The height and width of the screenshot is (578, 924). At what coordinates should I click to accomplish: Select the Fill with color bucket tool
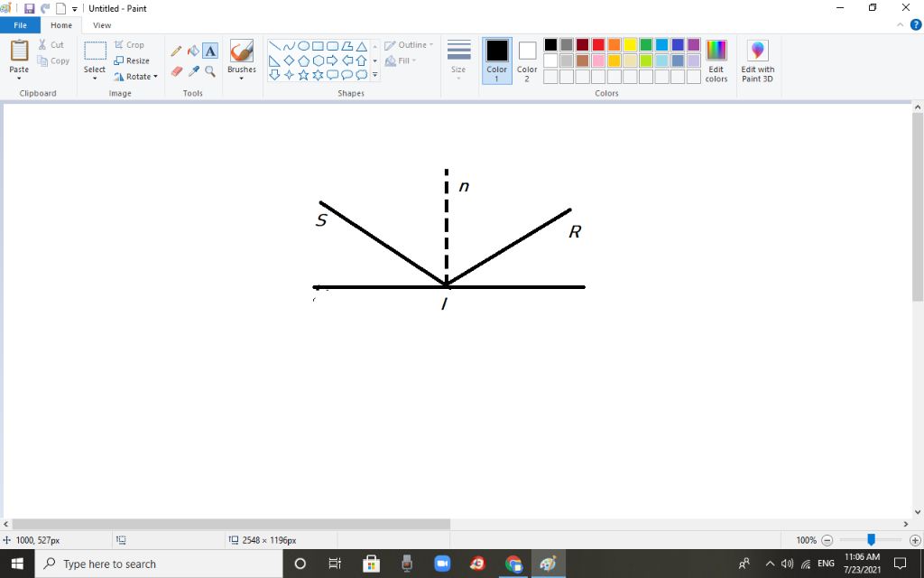click(x=193, y=51)
